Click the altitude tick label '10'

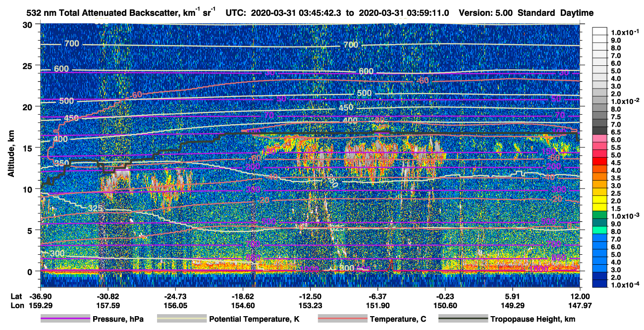(x=29, y=189)
